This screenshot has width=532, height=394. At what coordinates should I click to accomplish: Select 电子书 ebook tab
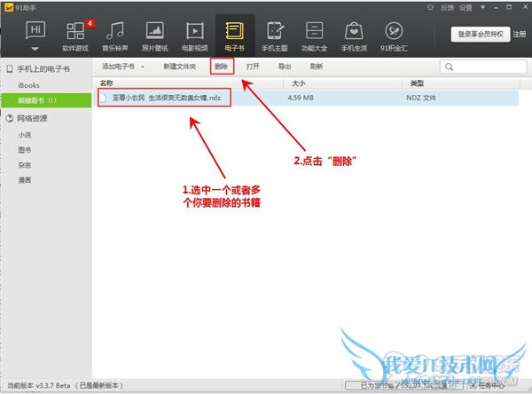click(x=234, y=36)
